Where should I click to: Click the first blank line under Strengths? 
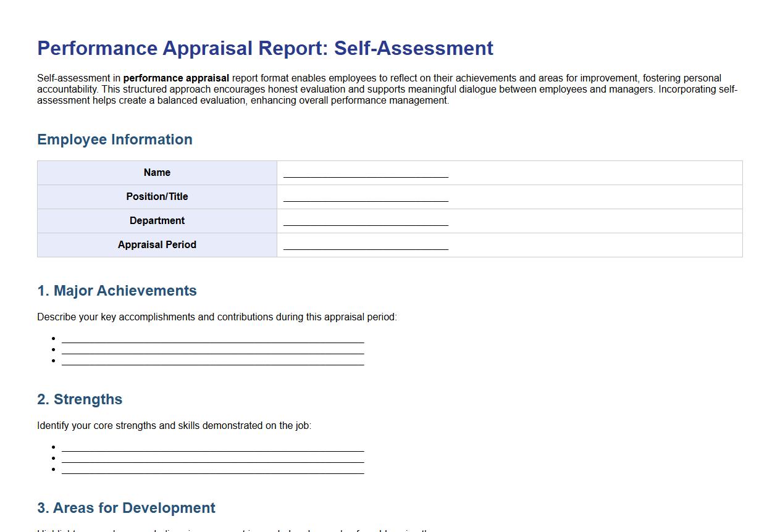click(212, 448)
